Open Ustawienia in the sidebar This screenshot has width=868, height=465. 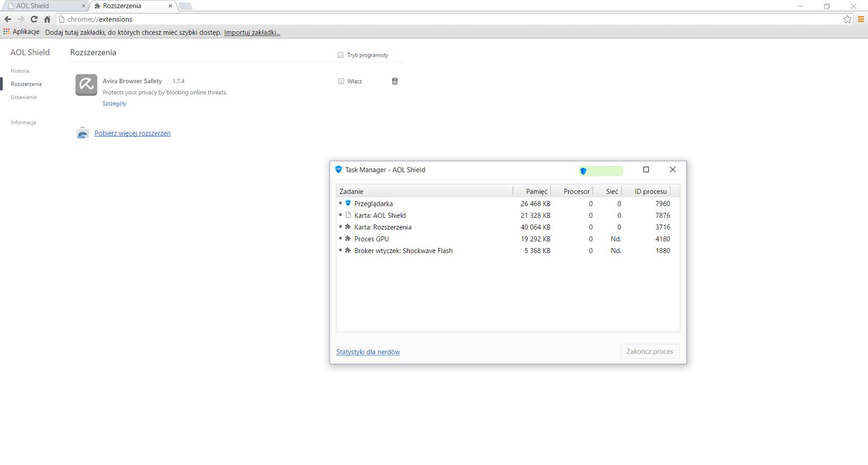(24, 97)
